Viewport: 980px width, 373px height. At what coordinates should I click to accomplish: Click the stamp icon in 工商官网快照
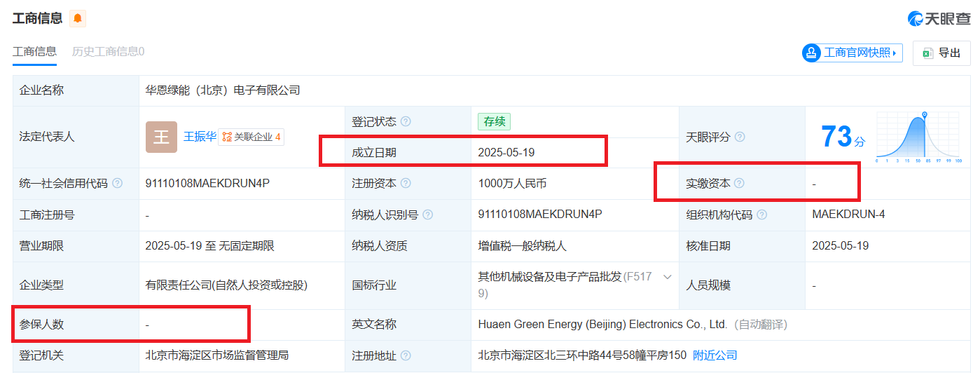click(812, 53)
